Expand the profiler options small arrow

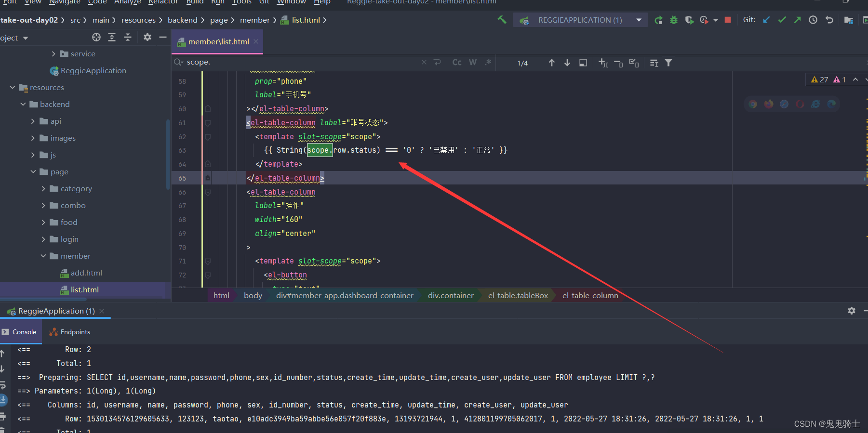click(716, 20)
